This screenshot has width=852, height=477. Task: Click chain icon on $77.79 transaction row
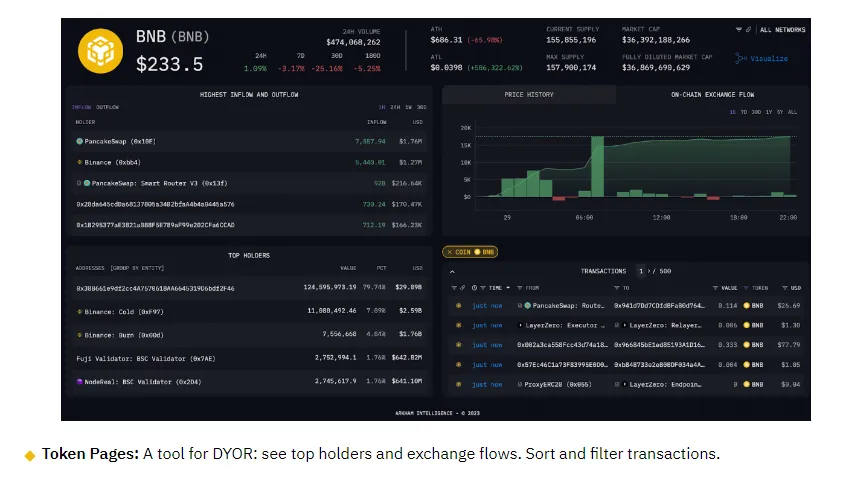459,345
